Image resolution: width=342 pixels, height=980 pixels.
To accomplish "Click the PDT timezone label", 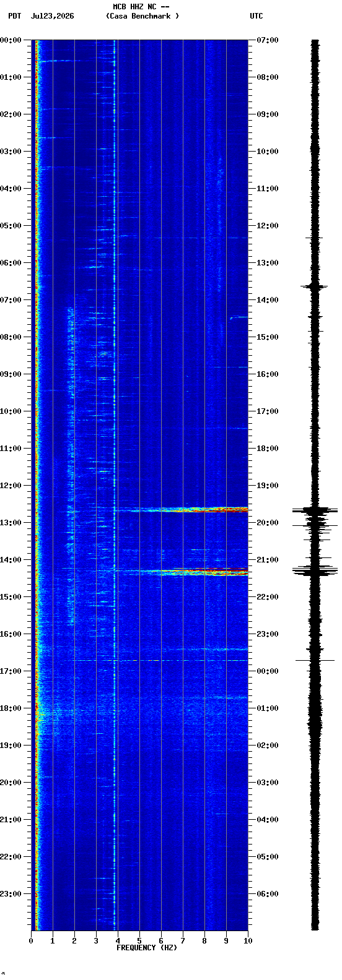I will pyautogui.click(x=14, y=16).
